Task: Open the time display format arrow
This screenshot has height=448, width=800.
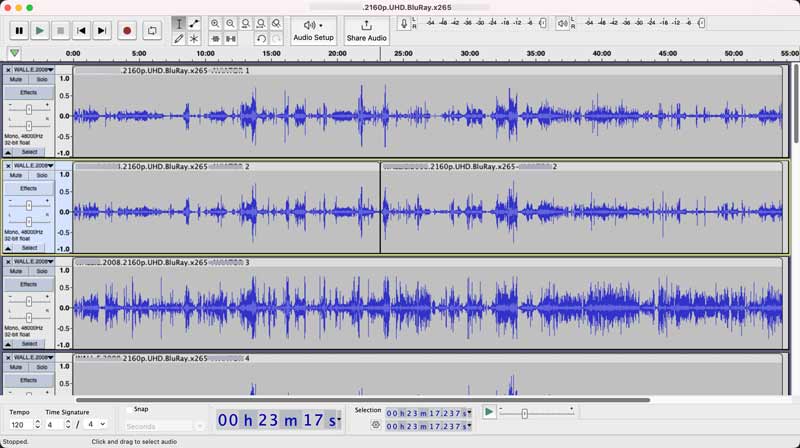Action: (338, 420)
